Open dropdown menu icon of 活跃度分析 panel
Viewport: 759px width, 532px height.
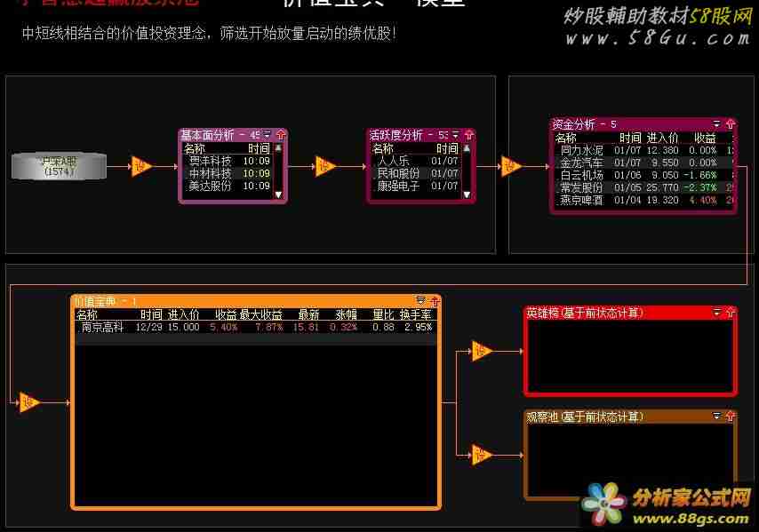pos(456,135)
